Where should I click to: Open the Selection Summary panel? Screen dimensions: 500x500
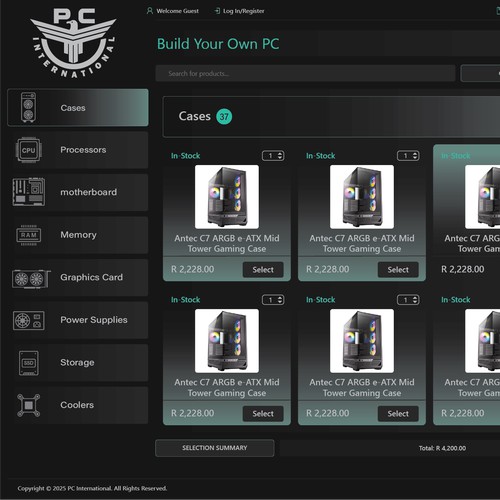point(215,448)
